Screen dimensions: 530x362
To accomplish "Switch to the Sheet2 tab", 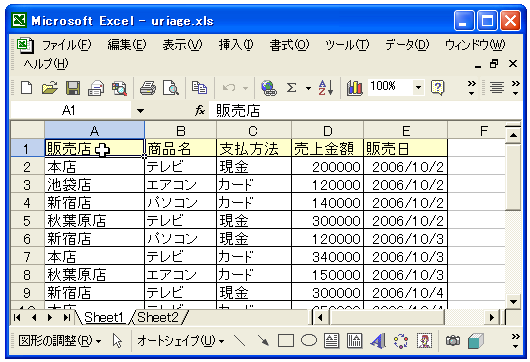I will (158, 317).
